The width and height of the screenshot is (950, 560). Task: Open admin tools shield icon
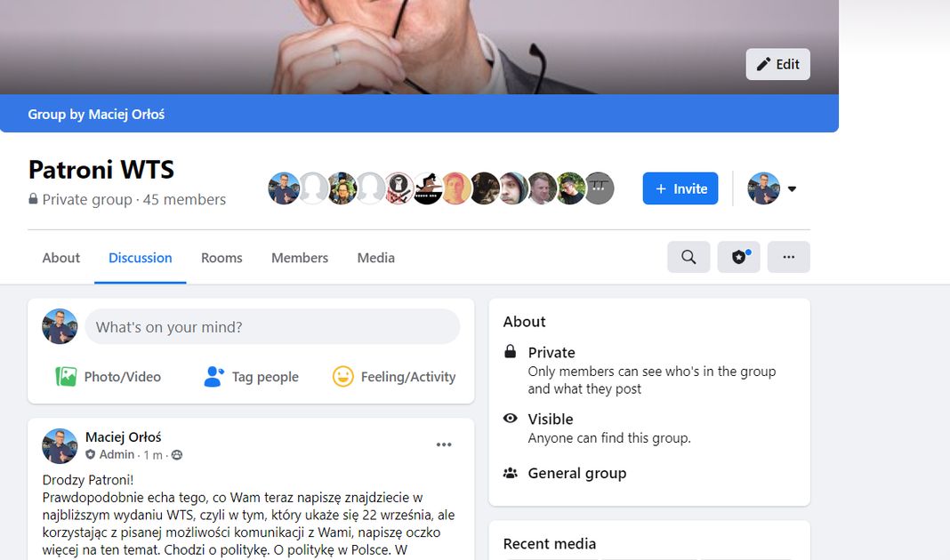tap(738, 257)
